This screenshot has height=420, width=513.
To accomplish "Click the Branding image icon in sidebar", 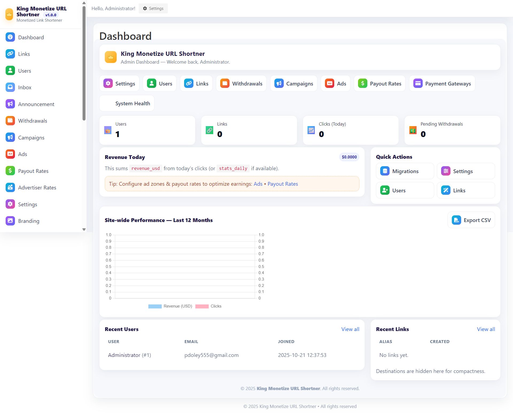I will tap(10, 221).
